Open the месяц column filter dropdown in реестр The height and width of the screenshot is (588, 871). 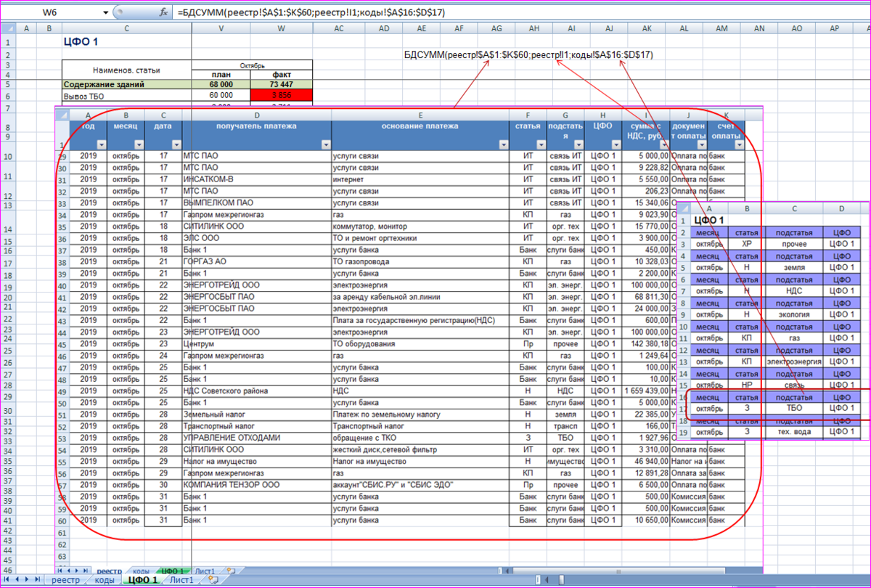point(137,144)
